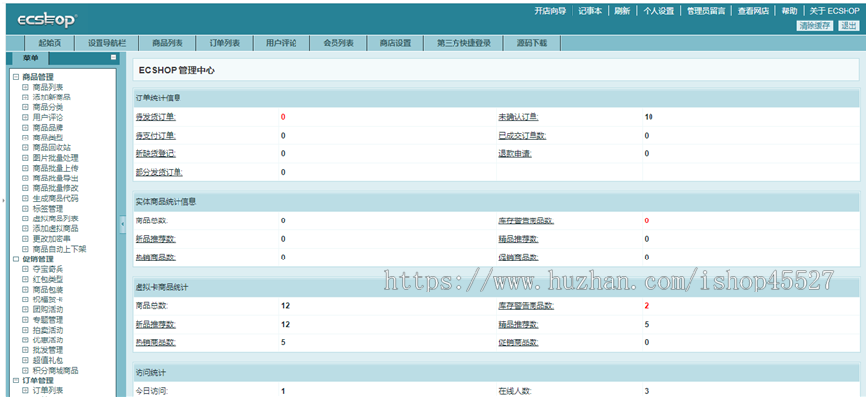Open the 订单列表 navigation tab

pyautogui.click(x=224, y=43)
